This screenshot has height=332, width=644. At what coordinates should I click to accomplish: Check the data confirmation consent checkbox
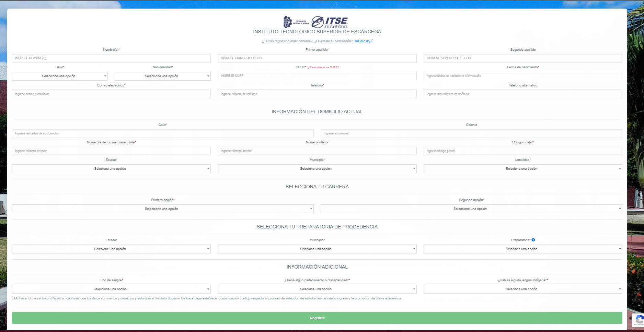[x=13, y=298]
